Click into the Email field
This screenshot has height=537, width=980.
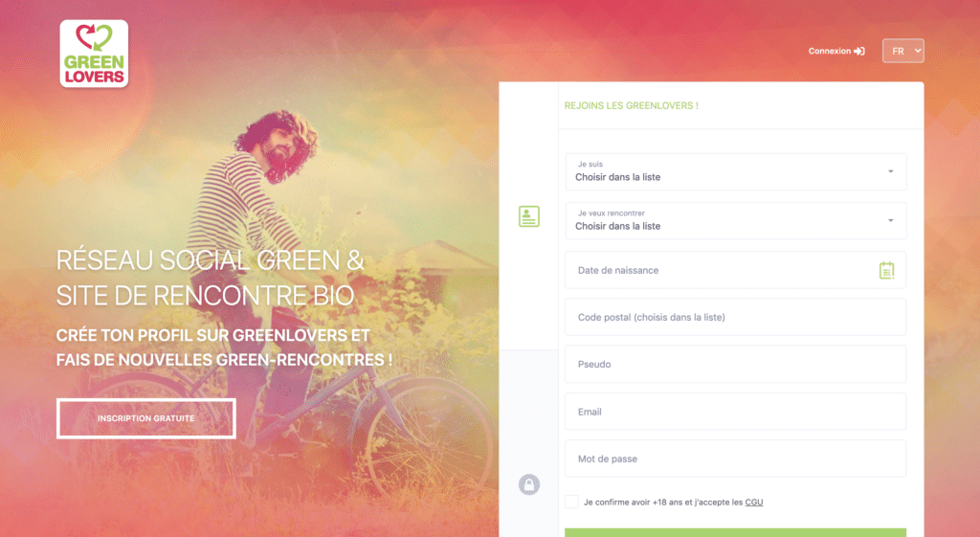[736, 412]
